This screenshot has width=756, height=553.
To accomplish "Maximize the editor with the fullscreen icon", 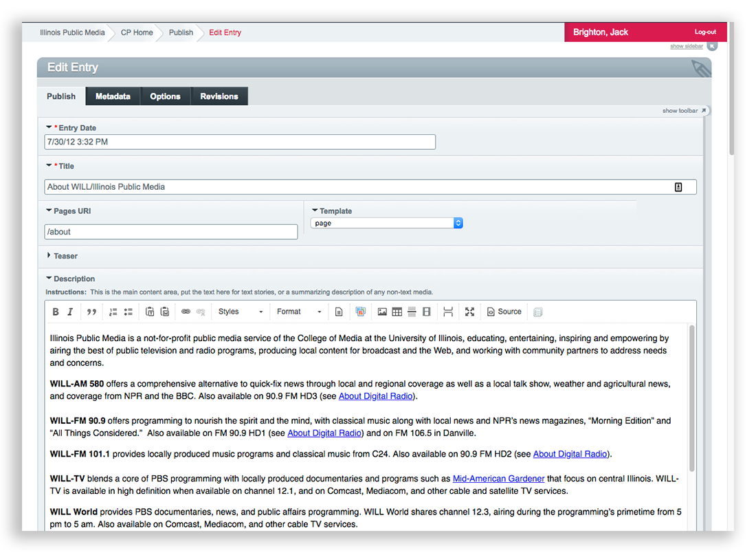I will click(x=469, y=312).
